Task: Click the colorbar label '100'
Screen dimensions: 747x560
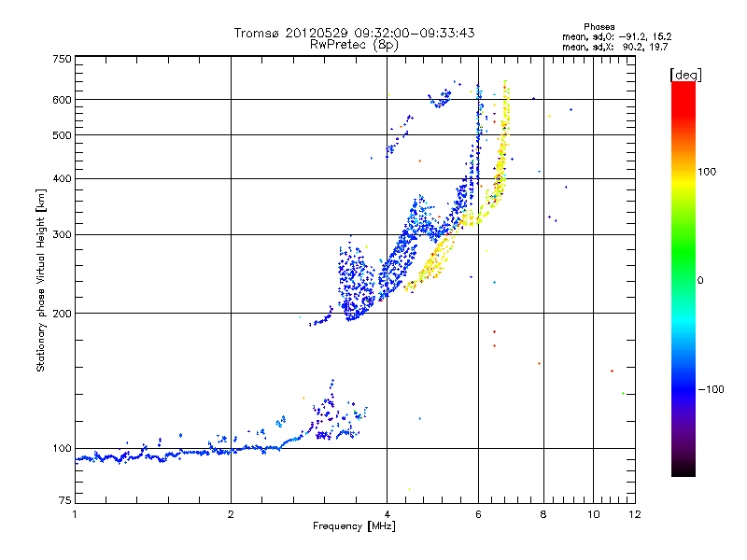Action: point(707,172)
